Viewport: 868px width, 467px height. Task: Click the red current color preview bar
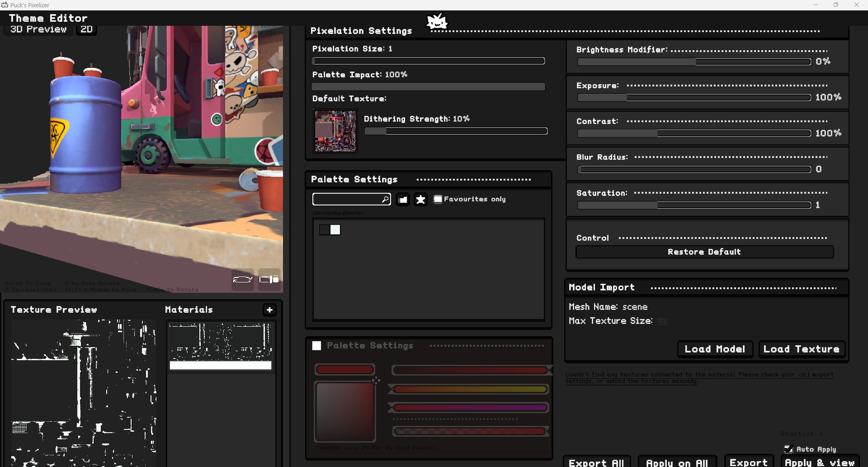point(345,370)
